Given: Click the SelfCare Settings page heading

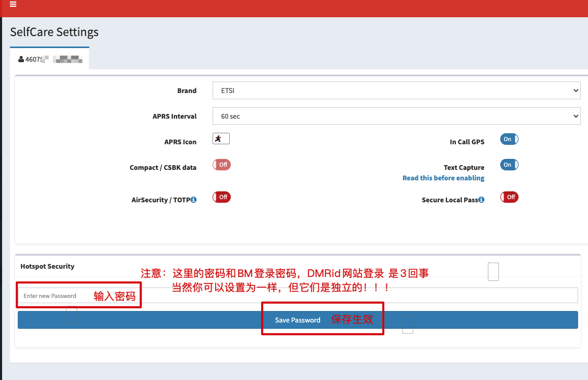Looking at the screenshot, I should pyautogui.click(x=54, y=32).
